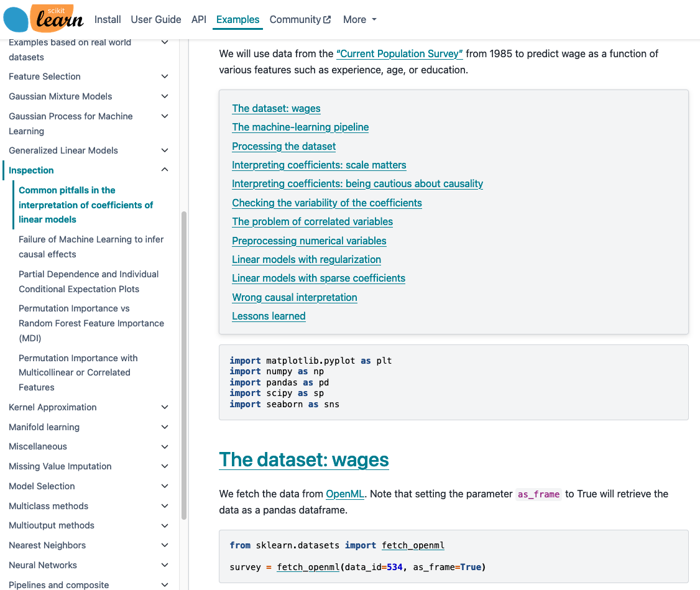The height and width of the screenshot is (590, 700).
Task: Expand Kernel Approximation section chevron
Action: (x=165, y=407)
